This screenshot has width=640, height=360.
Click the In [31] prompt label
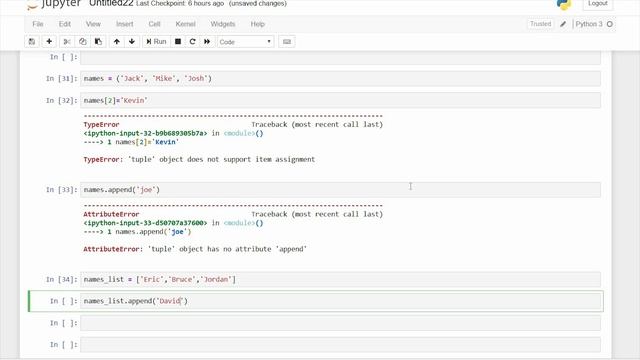(61, 78)
